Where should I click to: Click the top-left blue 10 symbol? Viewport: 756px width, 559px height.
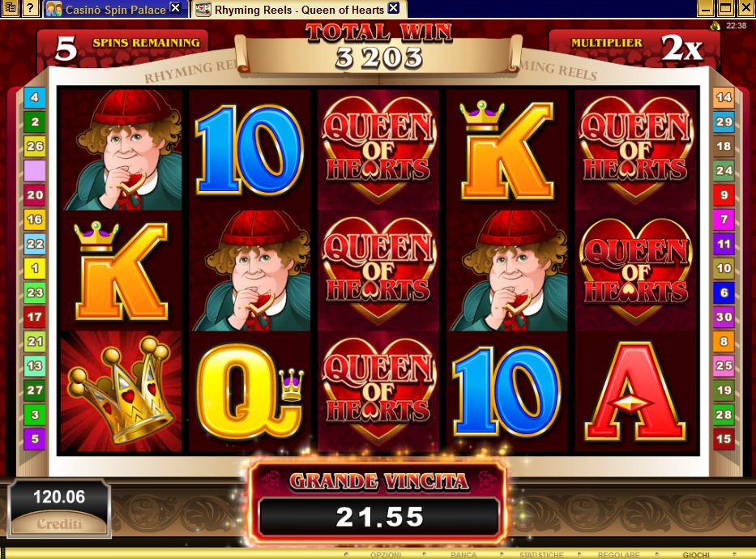coord(250,149)
